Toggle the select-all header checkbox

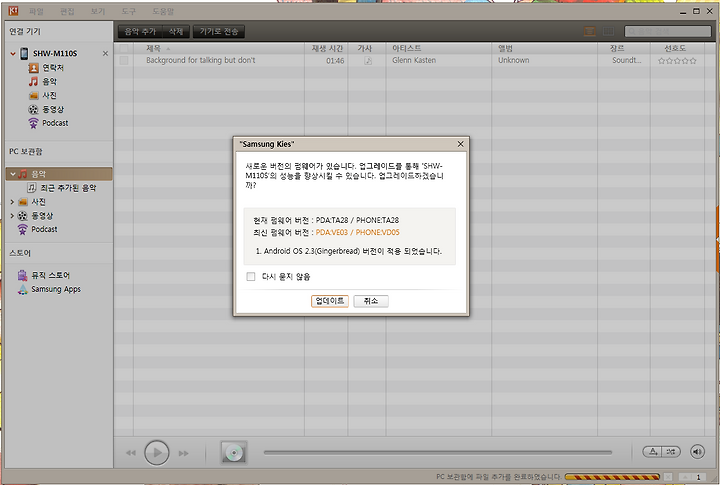(124, 48)
